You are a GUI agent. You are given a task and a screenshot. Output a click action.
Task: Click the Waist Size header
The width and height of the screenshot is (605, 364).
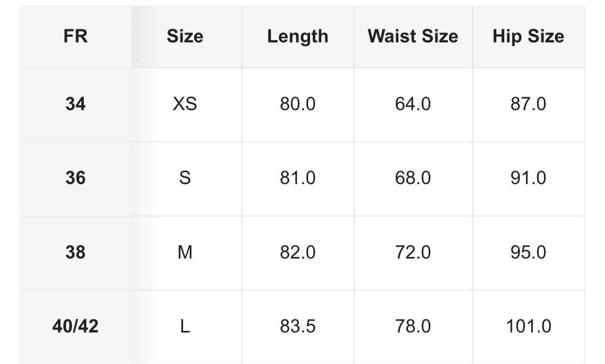point(413,36)
